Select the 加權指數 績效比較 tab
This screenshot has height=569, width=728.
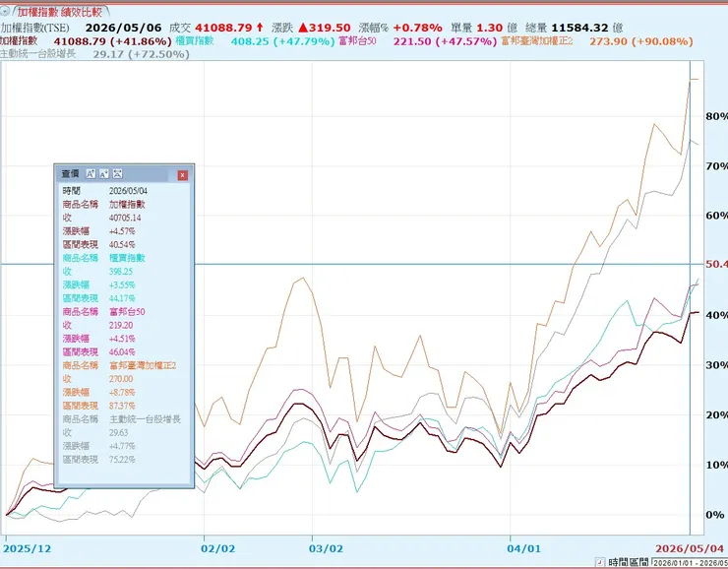[60, 12]
